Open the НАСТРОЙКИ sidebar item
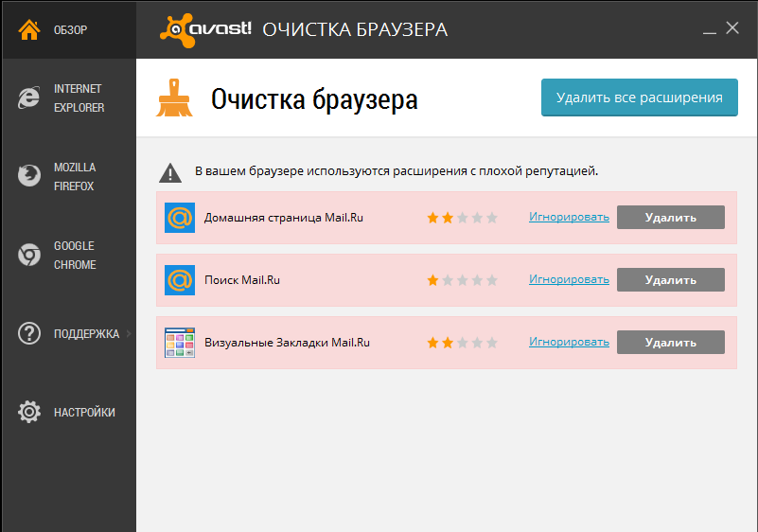This screenshot has height=532, width=758. 84,413
